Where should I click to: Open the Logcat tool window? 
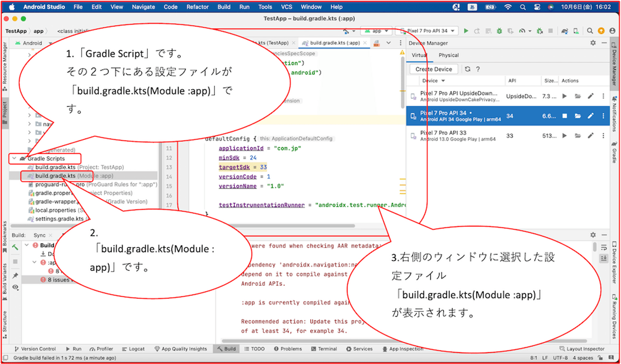click(133, 349)
